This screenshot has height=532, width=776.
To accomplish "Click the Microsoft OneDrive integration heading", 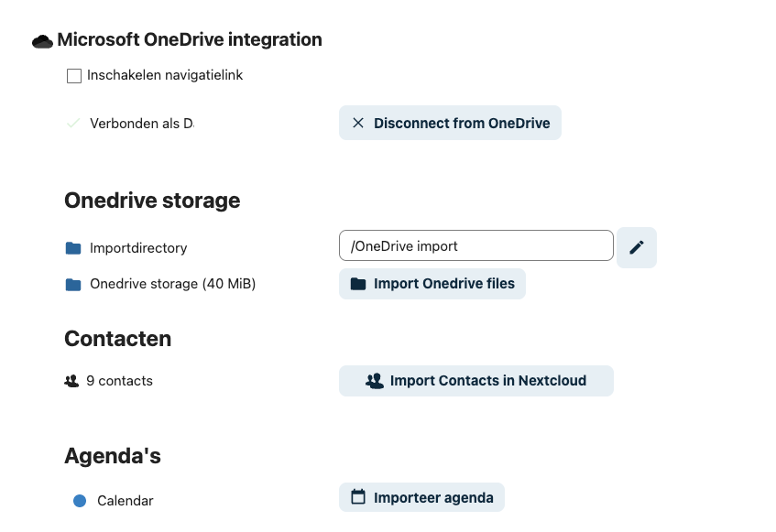I will tap(190, 40).
